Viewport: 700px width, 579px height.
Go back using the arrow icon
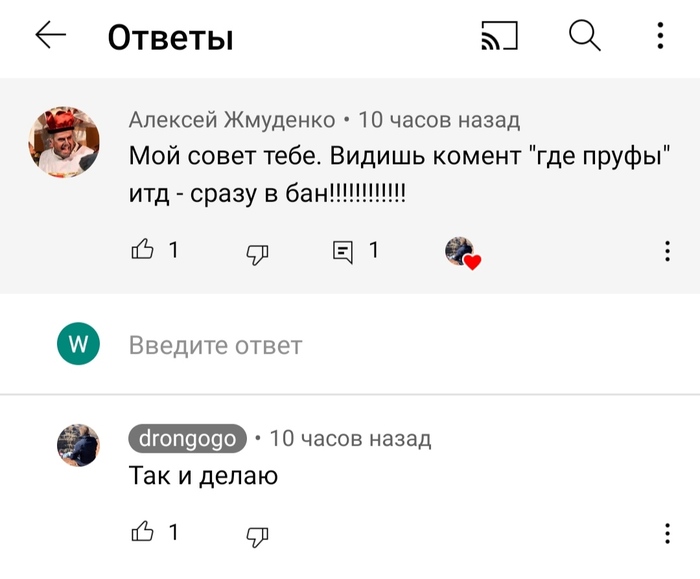click(50, 37)
